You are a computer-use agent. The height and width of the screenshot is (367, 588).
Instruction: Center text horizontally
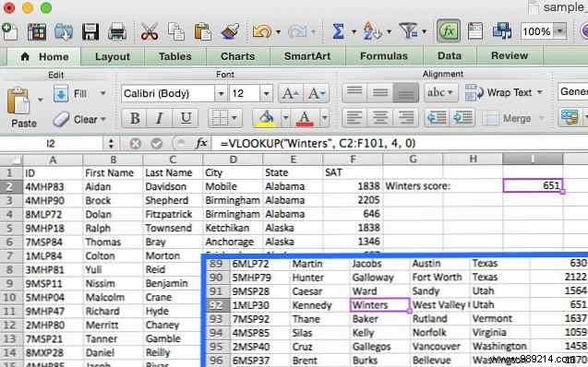click(x=380, y=118)
